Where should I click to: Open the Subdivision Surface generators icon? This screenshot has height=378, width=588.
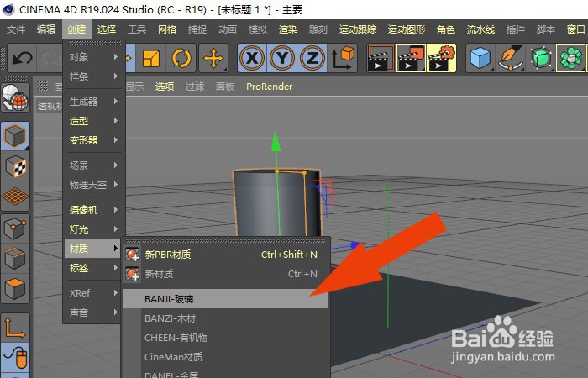pyautogui.click(x=541, y=58)
